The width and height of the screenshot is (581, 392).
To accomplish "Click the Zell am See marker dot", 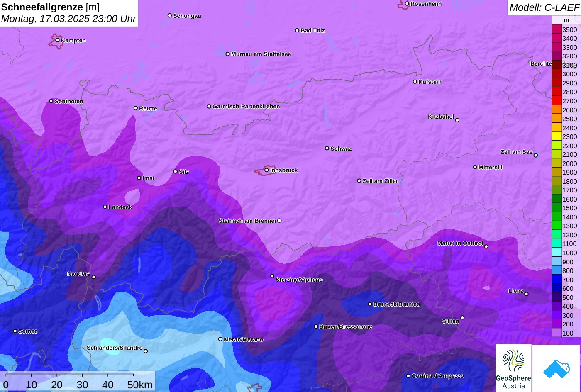I will point(536,155).
